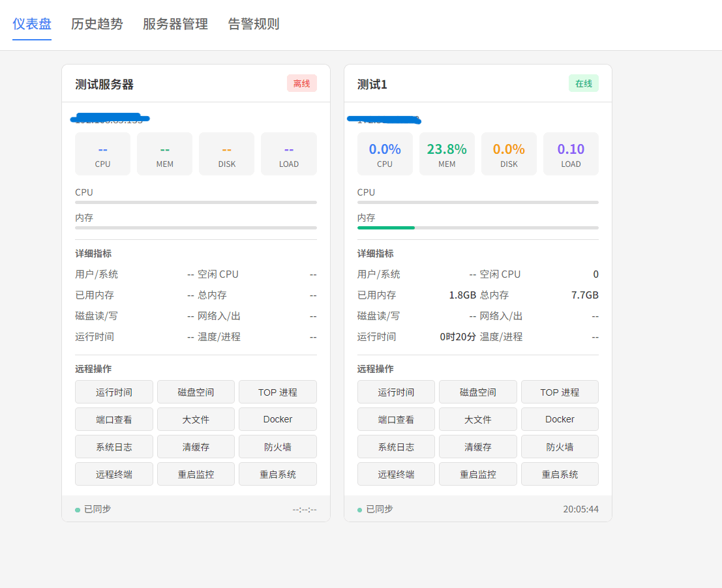This screenshot has height=588, width=722.
Task: Click 磁盘空间 button on 测试服务器 card
Action: coord(196,392)
